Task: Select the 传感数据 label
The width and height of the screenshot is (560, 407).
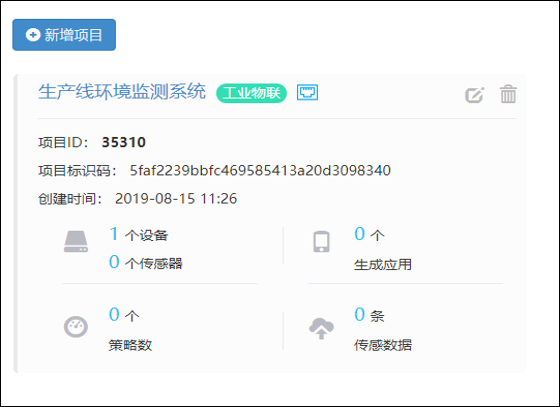Action: pos(383,345)
